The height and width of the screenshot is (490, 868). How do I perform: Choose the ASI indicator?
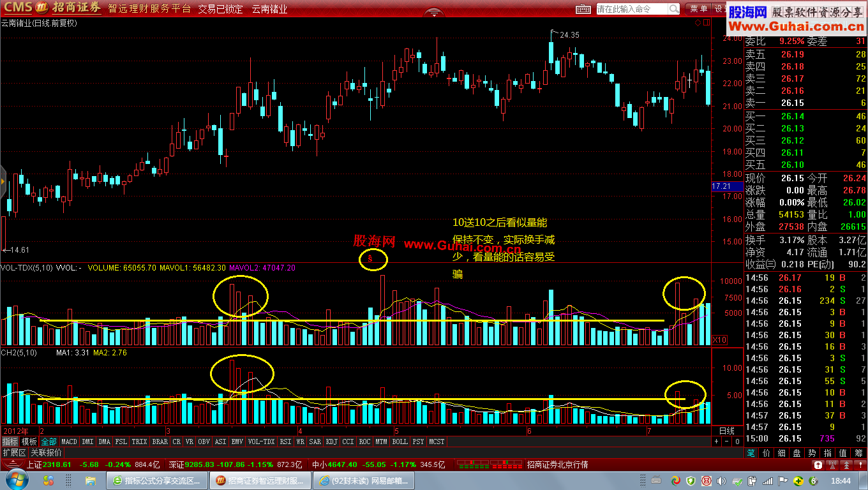[x=221, y=442]
